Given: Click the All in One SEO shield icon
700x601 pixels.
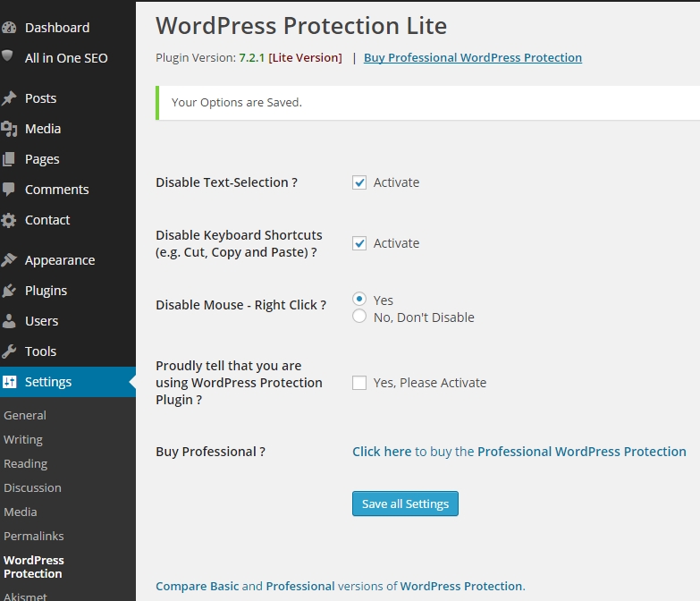Looking at the screenshot, I should point(7,55).
